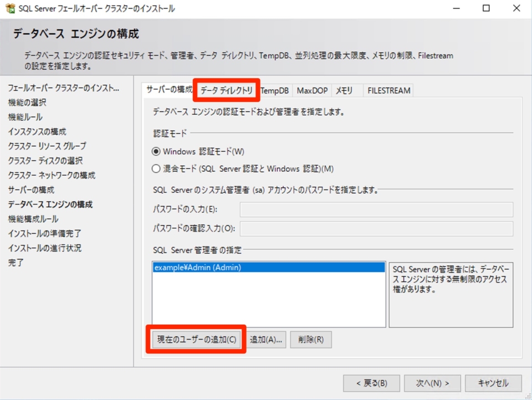Image resolution: width=532 pixels, height=400 pixels.
Task: Click クラスター リソース グループ step
Action: [x=47, y=146]
